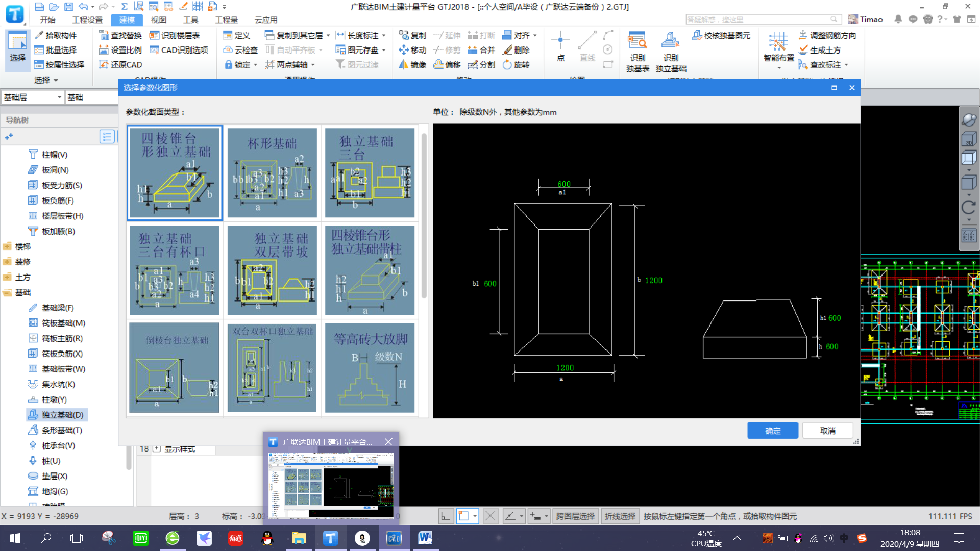Click the 旋转 rotate tool
This screenshot has height=551, width=980.
tap(516, 65)
